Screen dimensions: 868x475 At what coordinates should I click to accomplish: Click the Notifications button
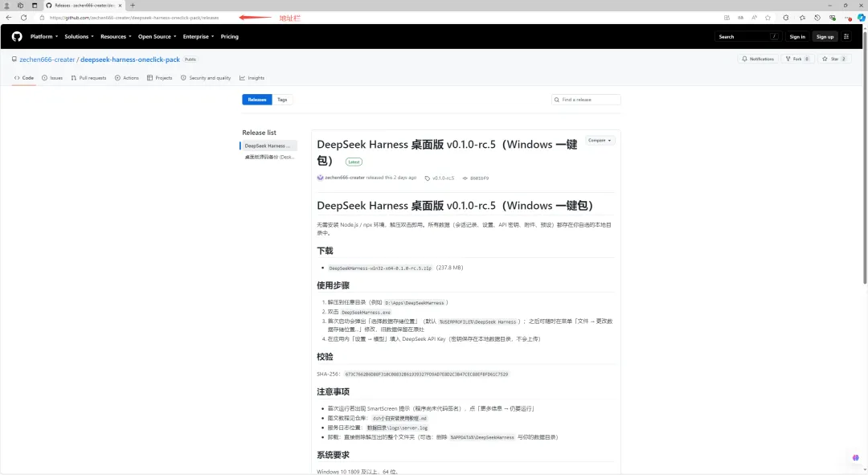click(758, 59)
